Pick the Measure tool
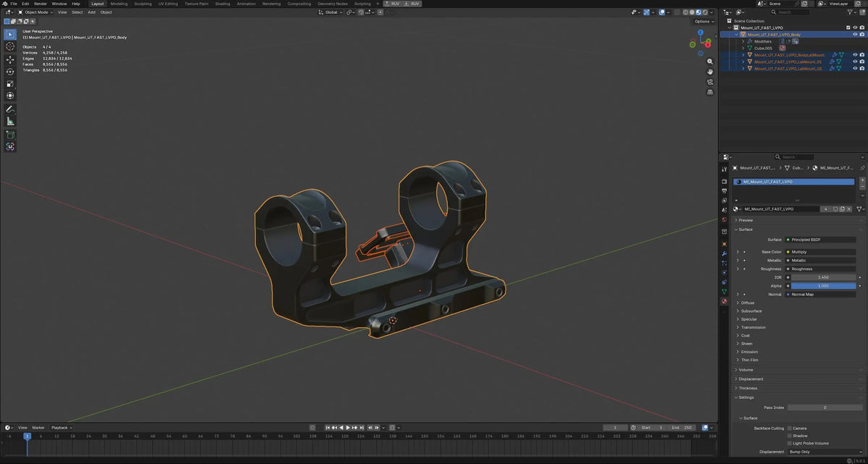Image resolution: width=868 pixels, height=464 pixels. pyautogui.click(x=10, y=122)
